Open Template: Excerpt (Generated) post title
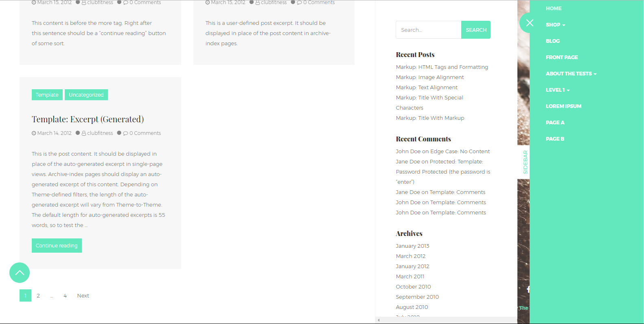 tap(88, 119)
